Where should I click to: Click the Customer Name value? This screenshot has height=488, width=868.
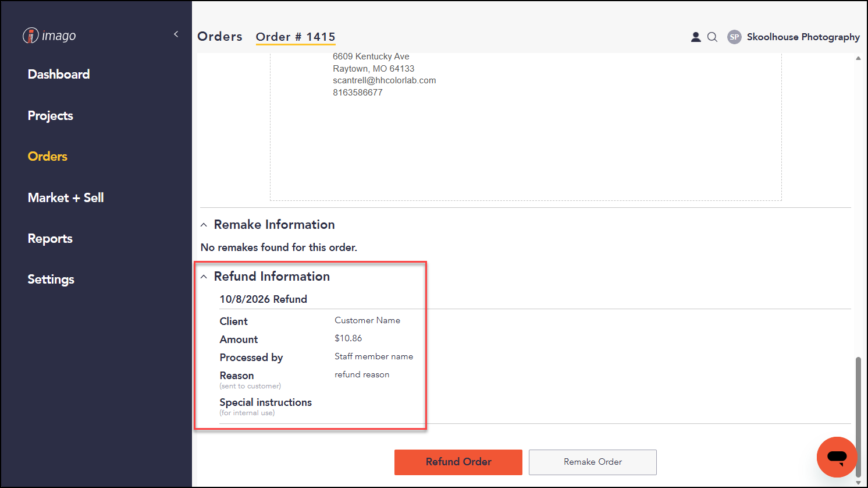click(x=368, y=320)
